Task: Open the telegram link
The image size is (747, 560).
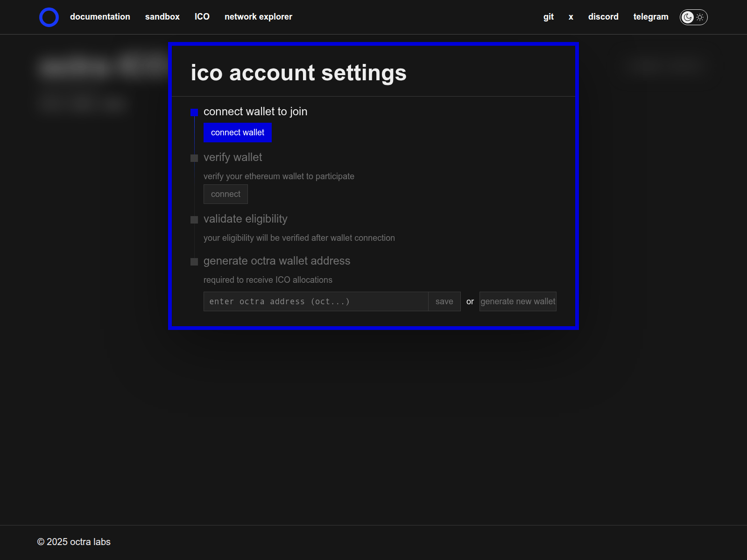Action: pyautogui.click(x=650, y=17)
